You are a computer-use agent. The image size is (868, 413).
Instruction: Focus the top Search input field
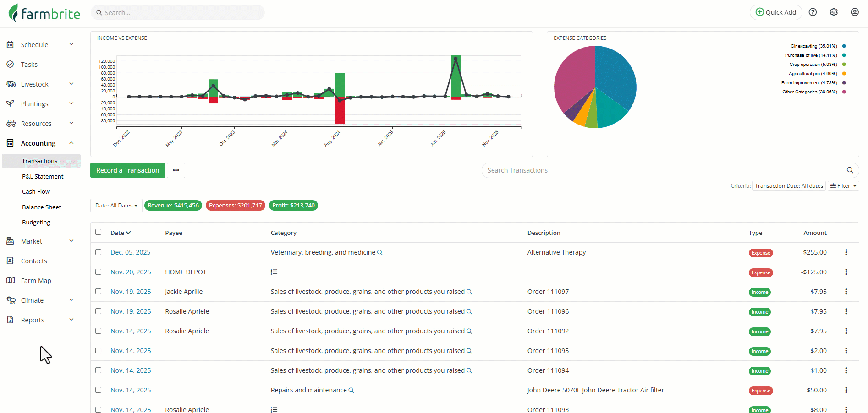point(178,12)
